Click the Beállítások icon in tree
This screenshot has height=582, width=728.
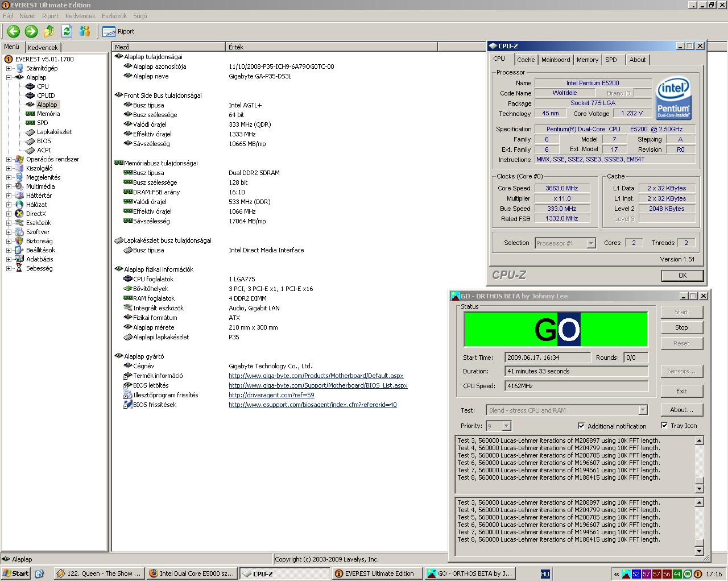(19, 250)
